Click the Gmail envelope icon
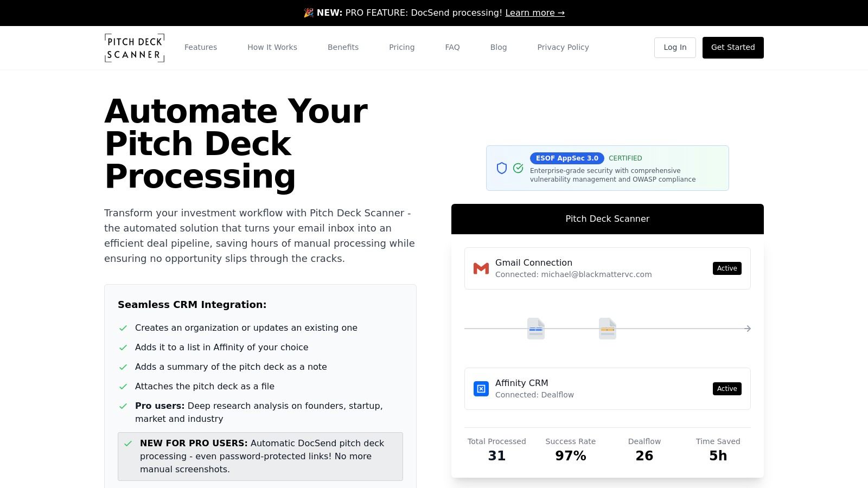Viewport: 868px width, 488px height. 481,268
